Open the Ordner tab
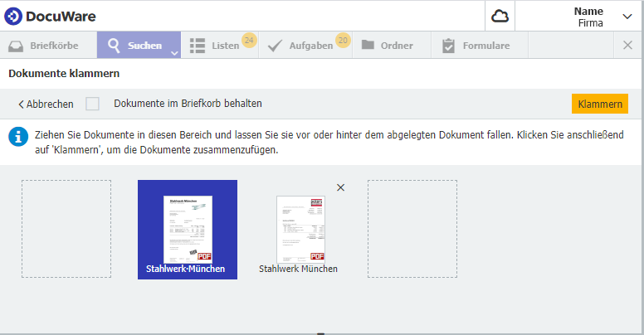Viewport: 644px width, 335px height. click(x=392, y=45)
